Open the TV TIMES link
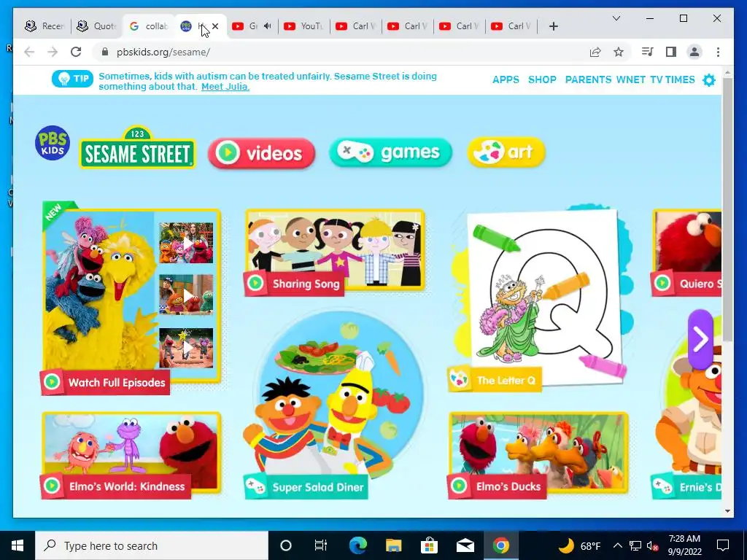747x560 pixels. point(673,79)
